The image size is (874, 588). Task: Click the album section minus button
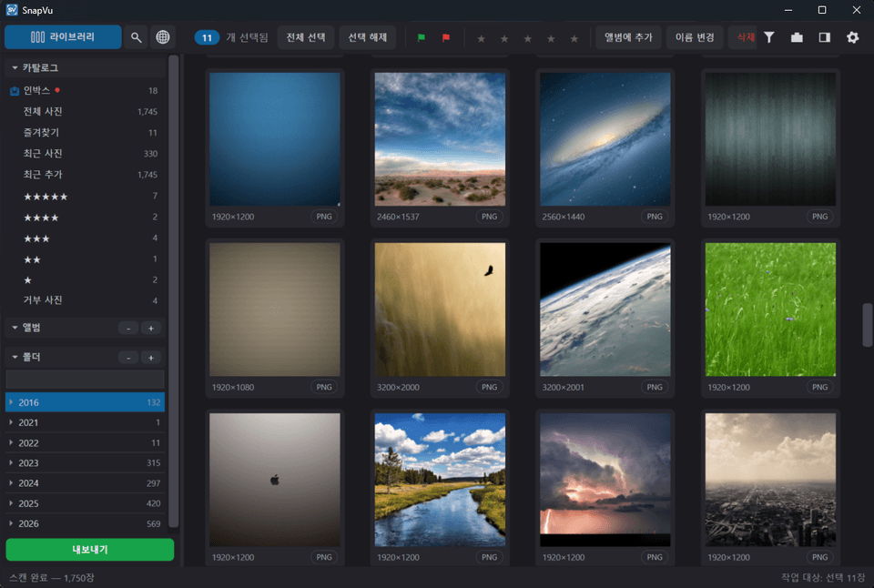pos(128,329)
